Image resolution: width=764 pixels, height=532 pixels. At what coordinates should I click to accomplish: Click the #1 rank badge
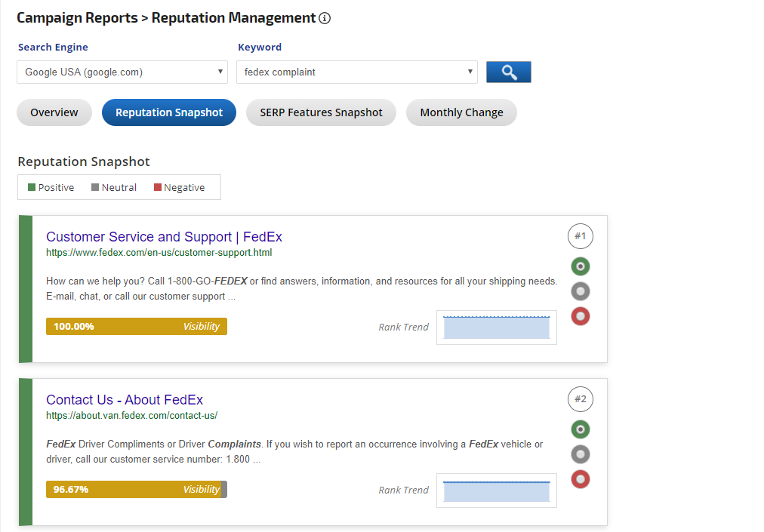pos(580,235)
